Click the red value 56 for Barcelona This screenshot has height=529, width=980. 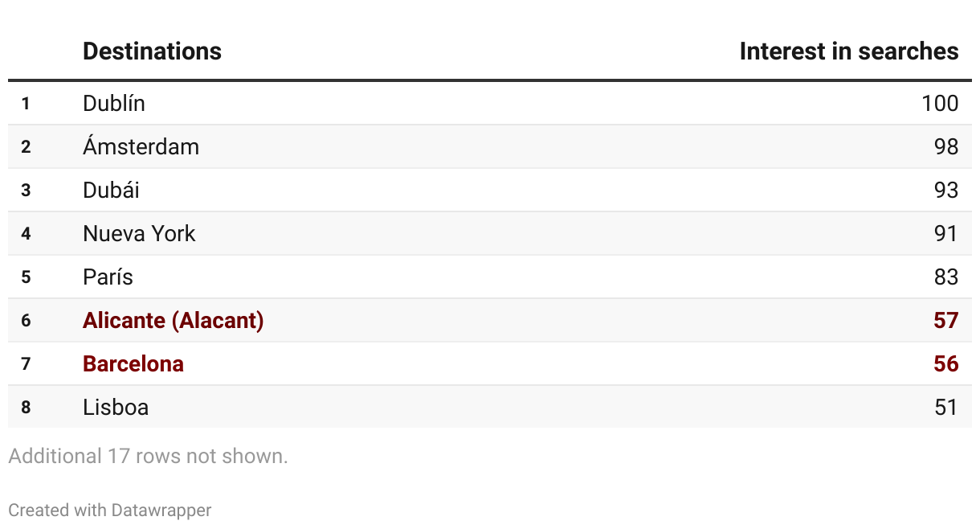click(946, 363)
